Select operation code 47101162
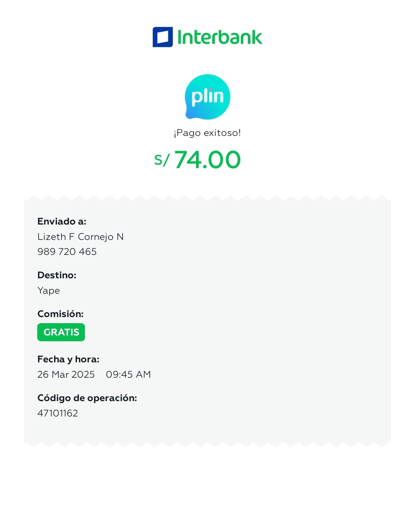 58,413
